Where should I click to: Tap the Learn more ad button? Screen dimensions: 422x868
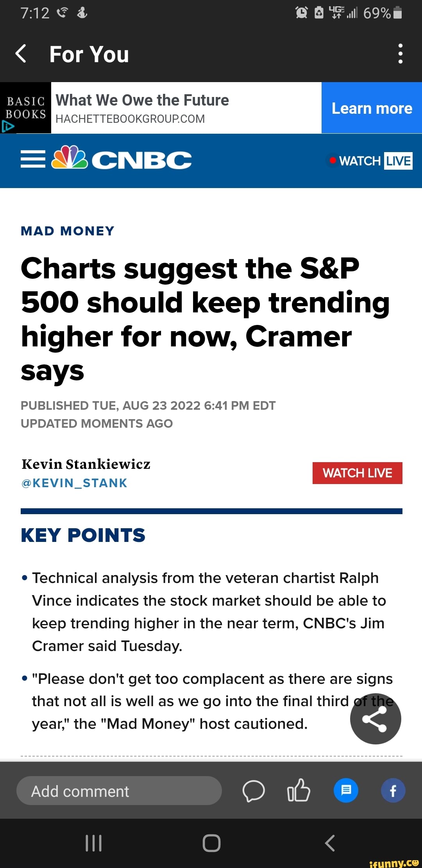coord(372,108)
